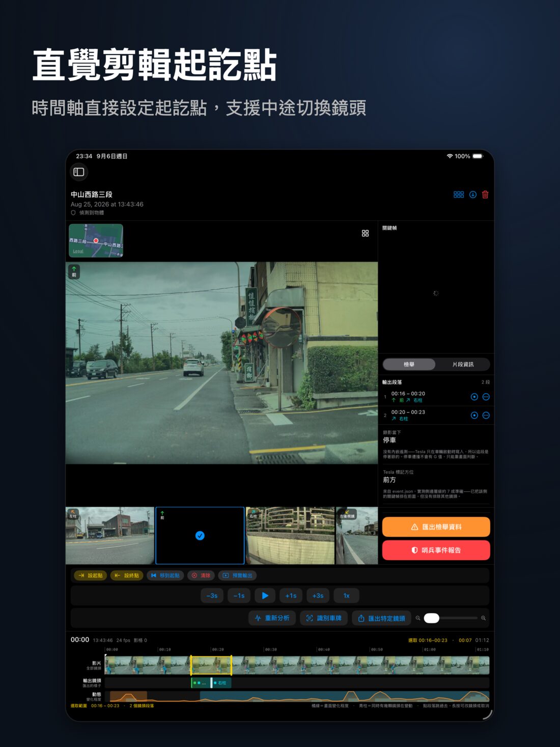The image size is (560, 747).
Task: Toggle the checked 前 camera thumbnail
Action: tap(200, 536)
